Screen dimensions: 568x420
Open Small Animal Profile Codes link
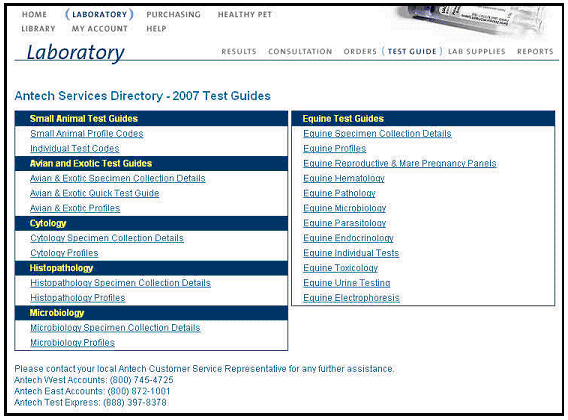87,134
